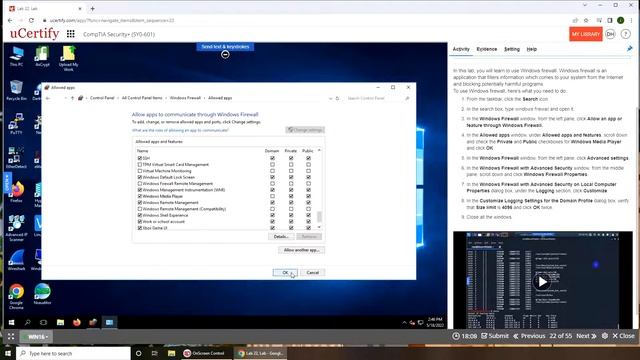Toggle Windows Firewall Remote Management name checkbox
Viewport: 640px width, 360px height.
[x=140, y=183]
